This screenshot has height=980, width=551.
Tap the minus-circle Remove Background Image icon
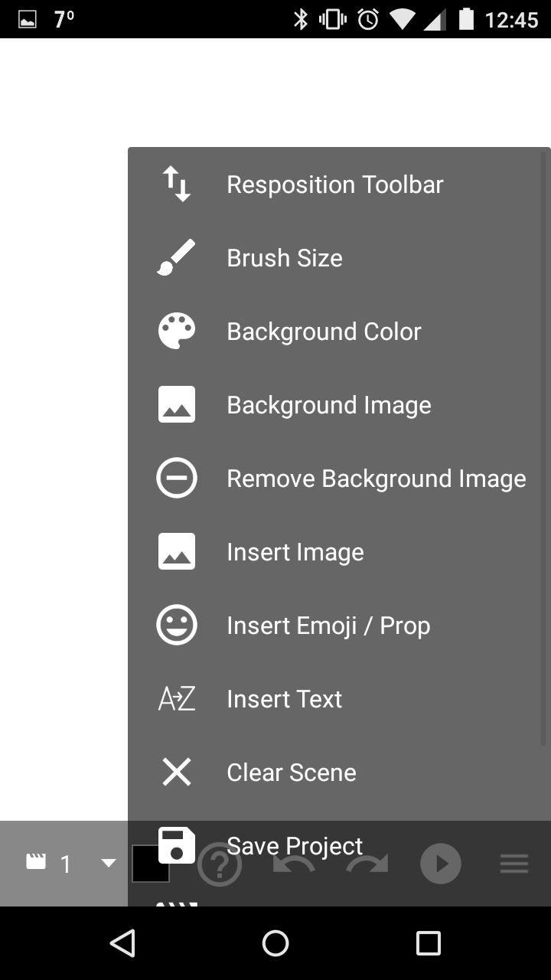pyautogui.click(x=176, y=479)
